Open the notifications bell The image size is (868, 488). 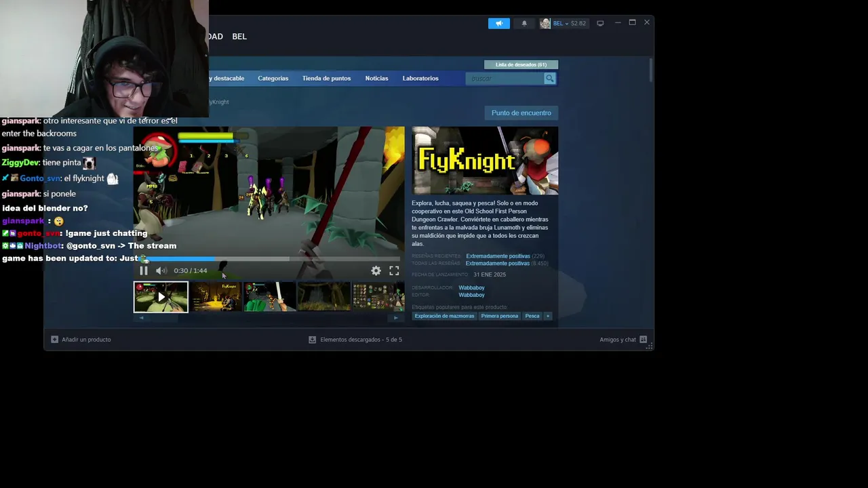point(524,23)
